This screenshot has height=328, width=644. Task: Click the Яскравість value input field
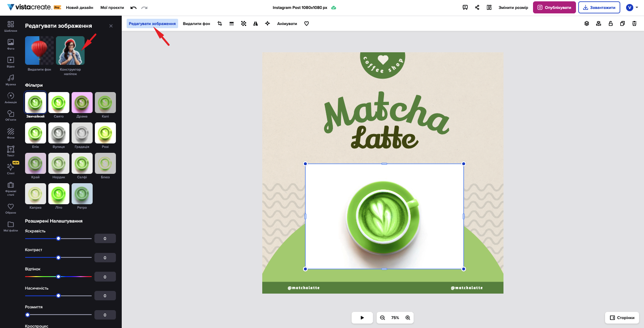[x=105, y=239]
